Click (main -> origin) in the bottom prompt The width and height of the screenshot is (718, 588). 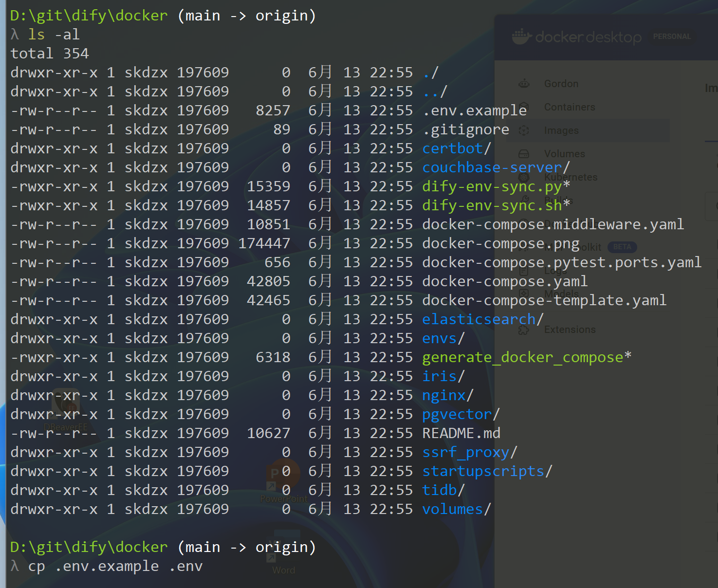pyautogui.click(x=247, y=547)
